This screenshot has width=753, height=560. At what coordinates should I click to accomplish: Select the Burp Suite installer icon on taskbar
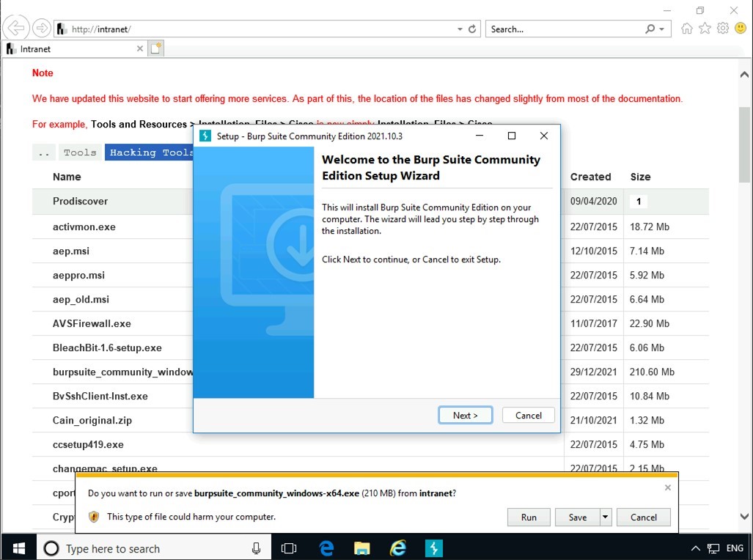433,548
